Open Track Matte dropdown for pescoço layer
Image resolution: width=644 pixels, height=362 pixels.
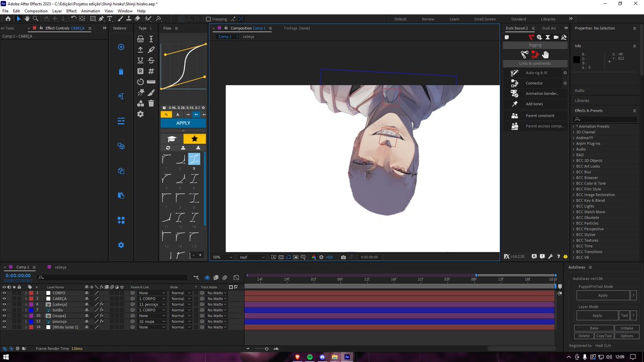click(x=217, y=321)
